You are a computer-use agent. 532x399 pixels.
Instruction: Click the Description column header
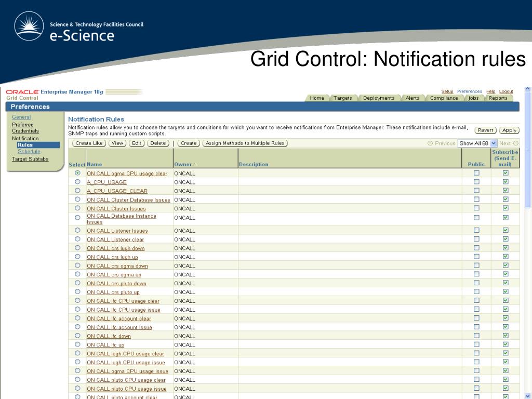(254, 165)
